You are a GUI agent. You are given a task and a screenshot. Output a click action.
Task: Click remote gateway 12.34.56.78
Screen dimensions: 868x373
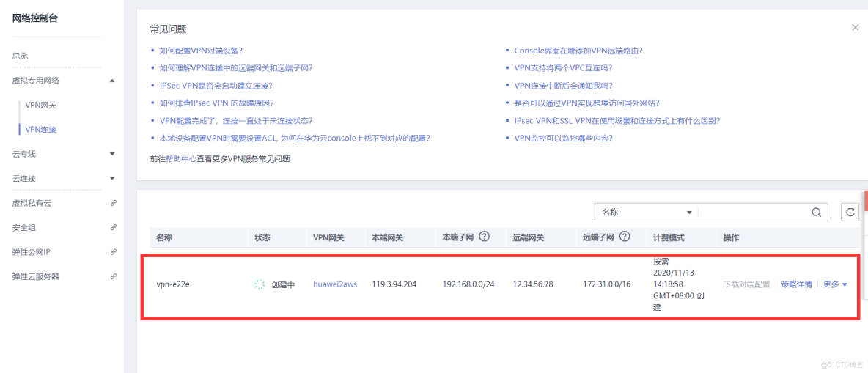click(534, 284)
